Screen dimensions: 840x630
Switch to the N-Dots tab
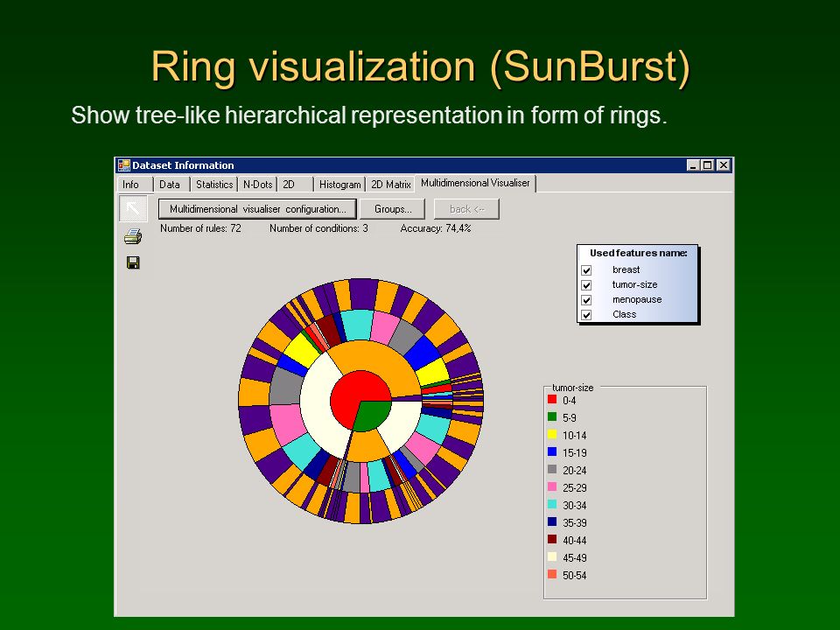click(x=257, y=185)
